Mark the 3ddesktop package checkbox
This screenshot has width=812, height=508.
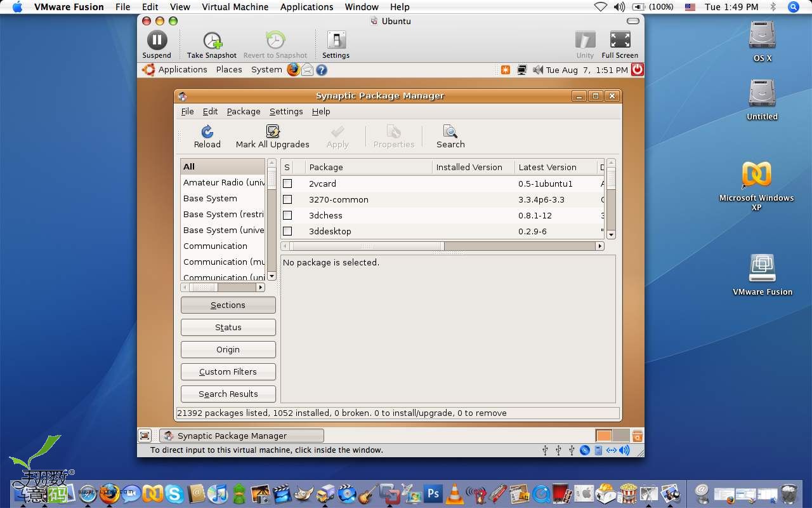coord(287,231)
